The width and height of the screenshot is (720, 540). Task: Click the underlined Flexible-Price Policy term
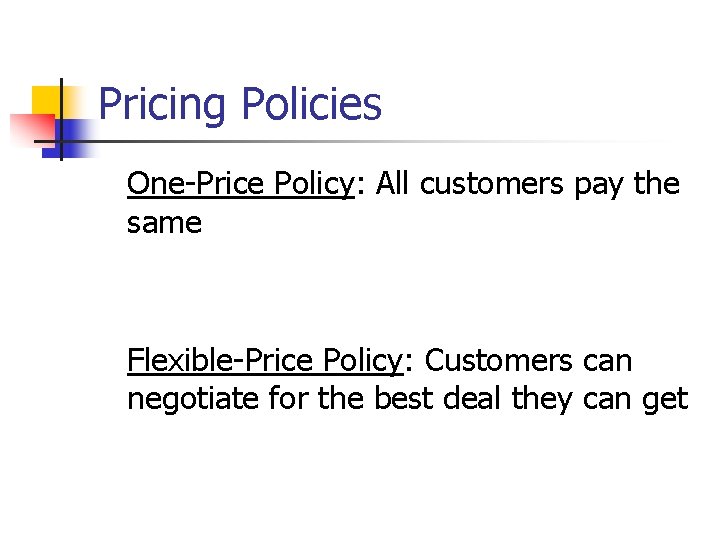coord(265,361)
